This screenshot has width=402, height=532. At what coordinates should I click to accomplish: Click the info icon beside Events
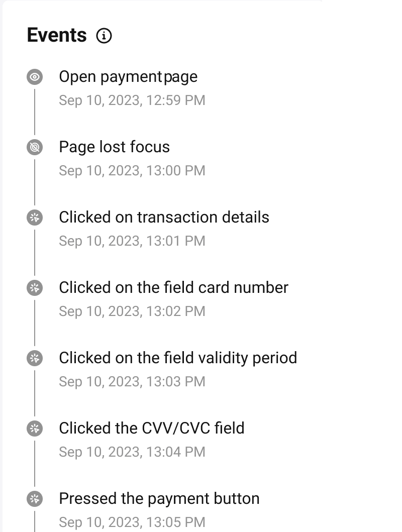[104, 36]
